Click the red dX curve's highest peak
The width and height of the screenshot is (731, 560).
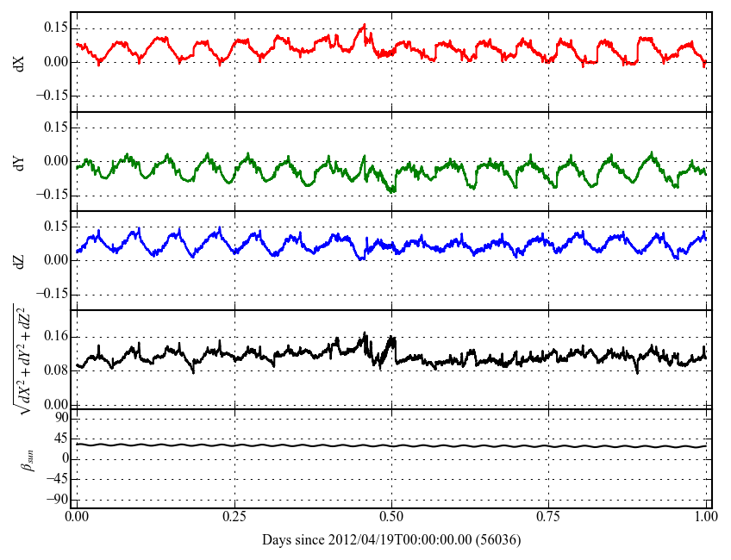[x=364, y=25]
